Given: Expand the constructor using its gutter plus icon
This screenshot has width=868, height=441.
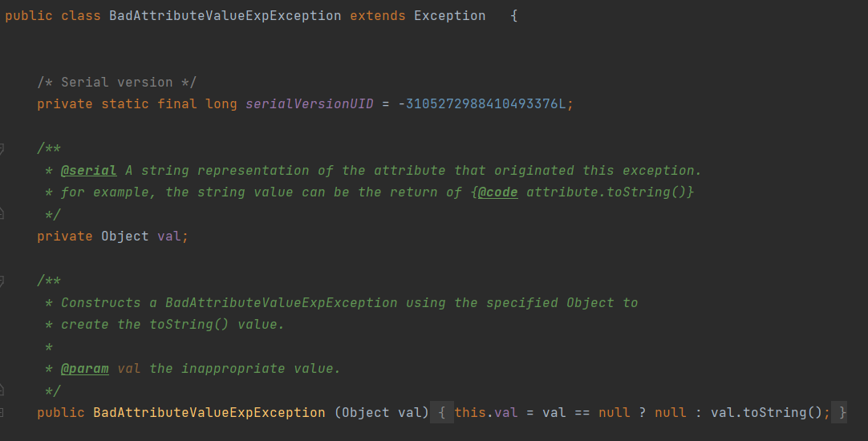Looking at the screenshot, I should (2, 412).
